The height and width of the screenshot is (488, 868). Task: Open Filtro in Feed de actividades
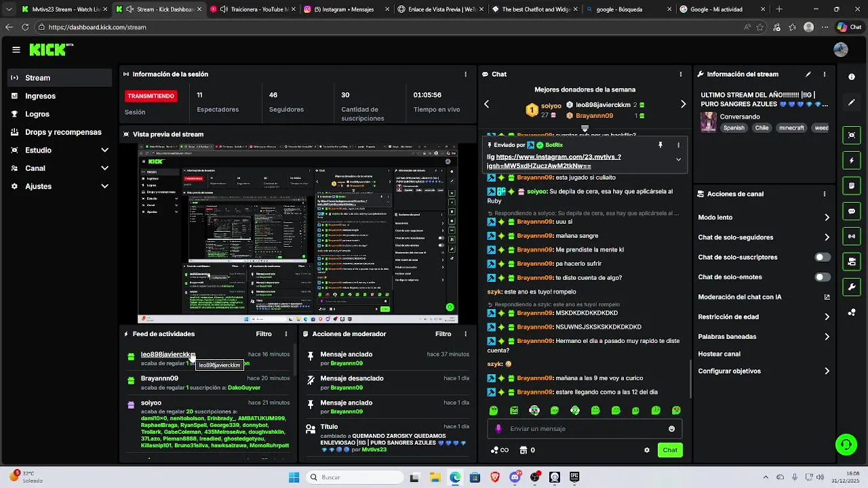point(264,334)
